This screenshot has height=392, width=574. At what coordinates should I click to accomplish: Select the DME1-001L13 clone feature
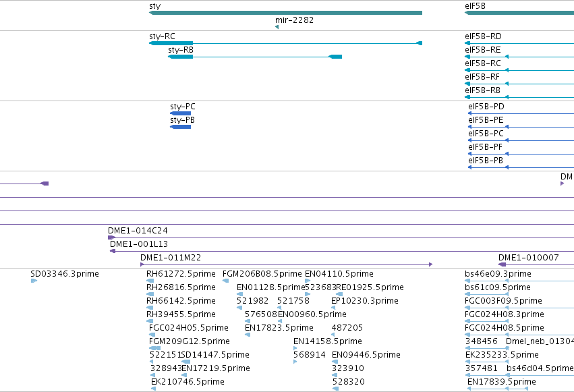tap(342, 251)
